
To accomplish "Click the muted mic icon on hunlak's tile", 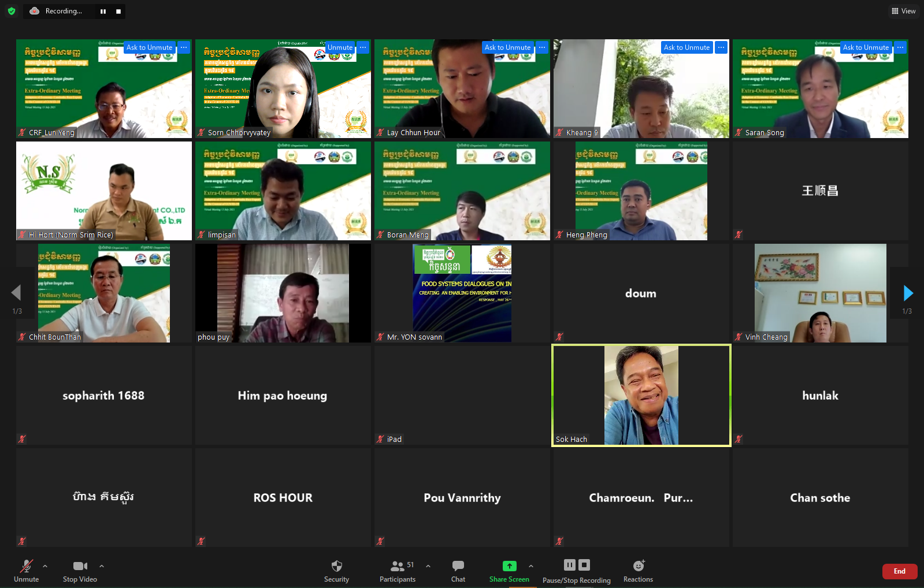I will pyautogui.click(x=739, y=439).
